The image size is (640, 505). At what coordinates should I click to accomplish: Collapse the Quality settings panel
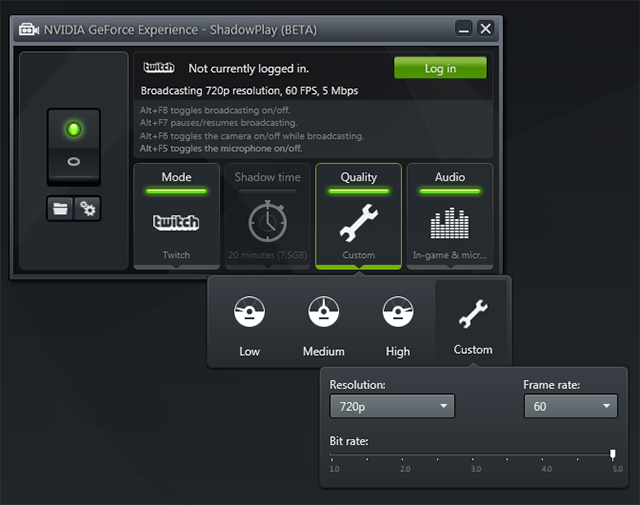[x=358, y=216]
